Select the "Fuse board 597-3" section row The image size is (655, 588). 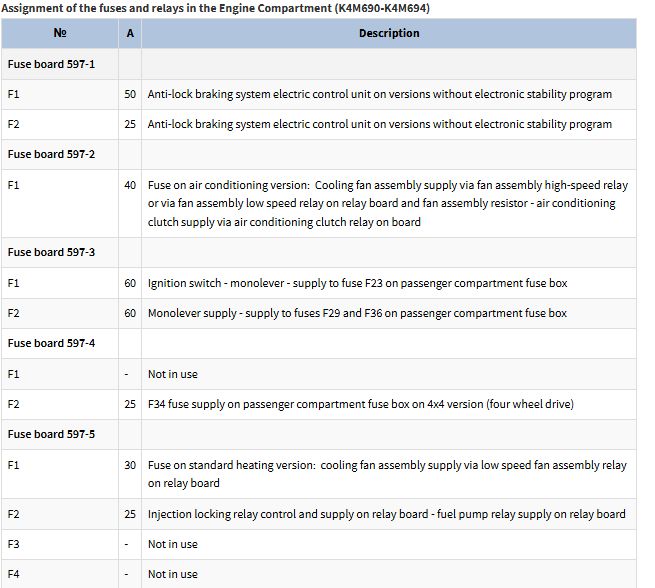[51, 252]
